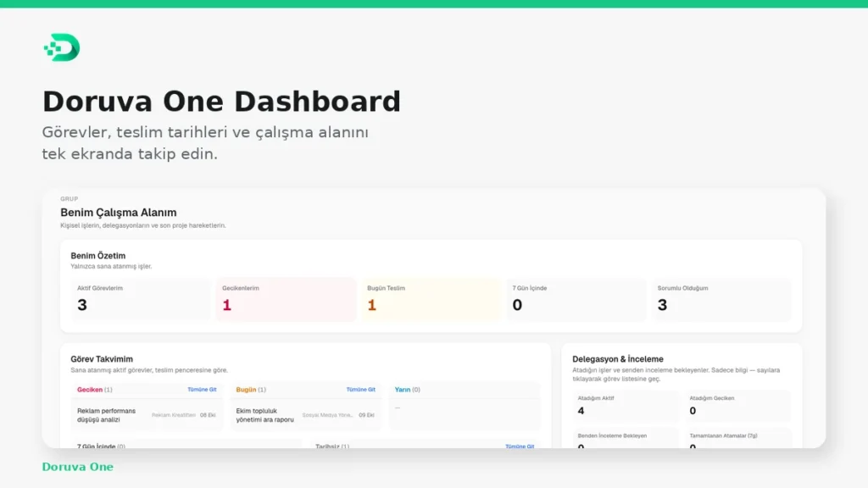Follow Tümüne Git link in Geciken column

pyautogui.click(x=202, y=390)
